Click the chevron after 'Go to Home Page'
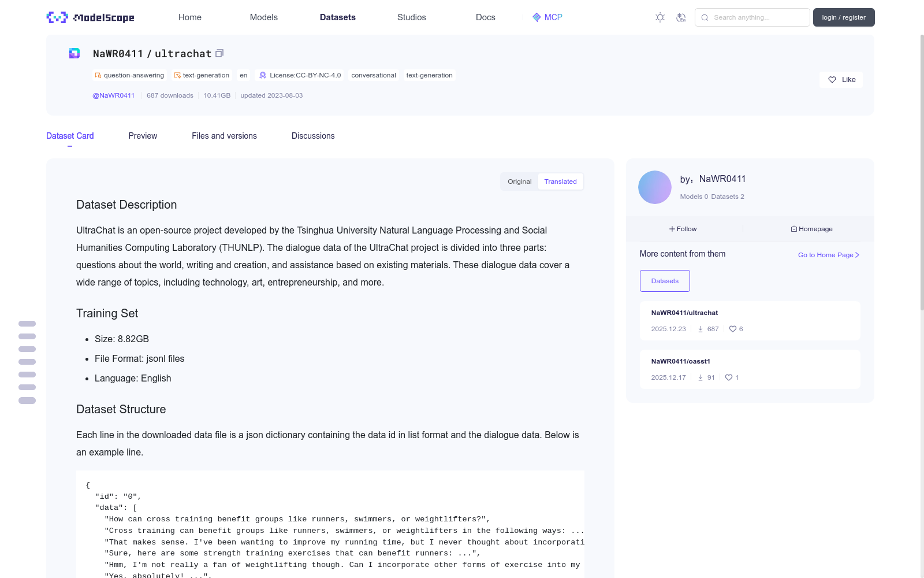Viewport: 924px width, 578px height. pyautogui.click(x=857, y=255)
